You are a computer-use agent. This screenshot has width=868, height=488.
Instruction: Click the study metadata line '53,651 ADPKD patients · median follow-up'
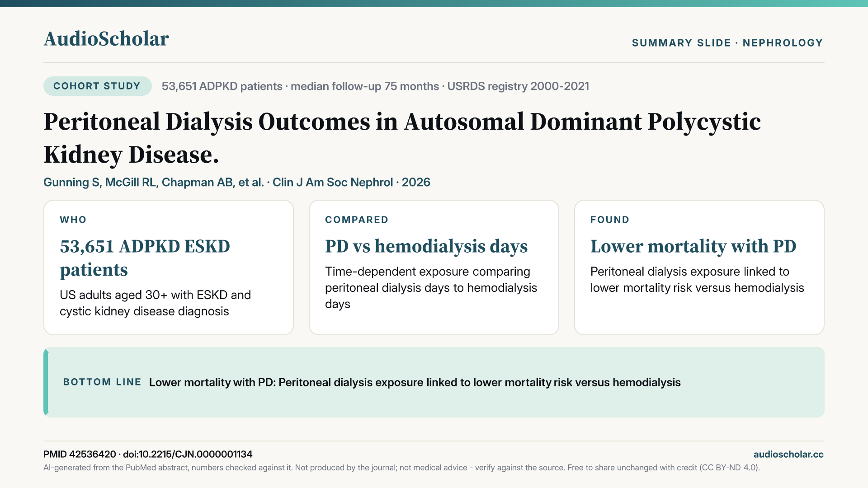pos(375,86)
